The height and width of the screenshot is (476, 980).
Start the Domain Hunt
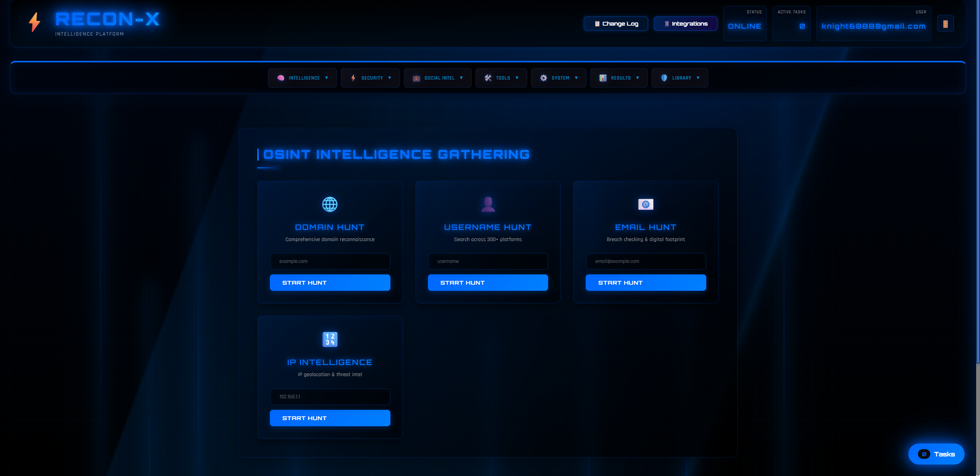[x=330, y=283]
